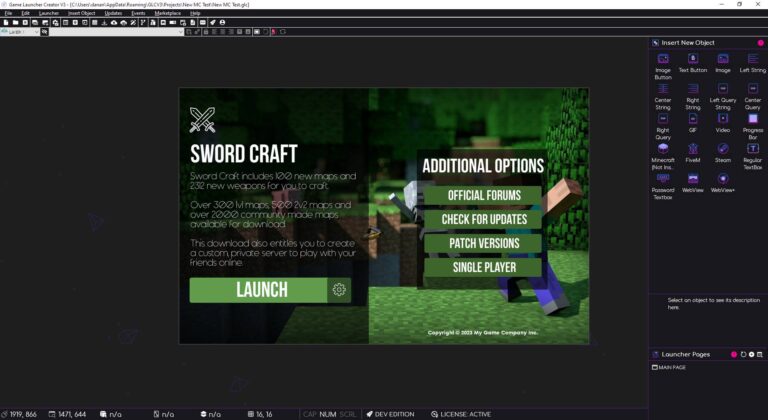Insert a WebView object
Screen dimensions: 768x420
(x=693, y=182)
